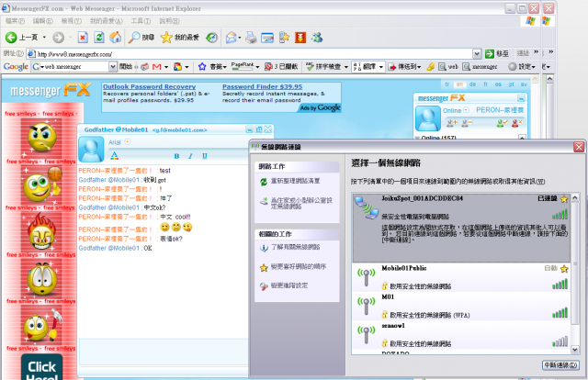Viewport: 588px width, 380px height.
Task: Open the 我的最愛(A) menu
Action: click(x=107, y=20)
